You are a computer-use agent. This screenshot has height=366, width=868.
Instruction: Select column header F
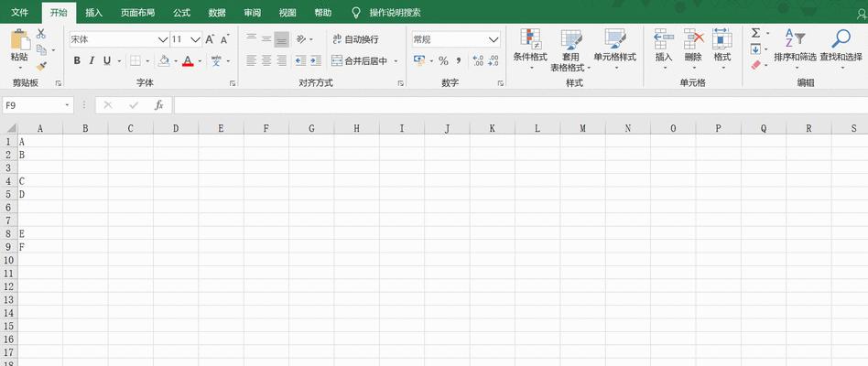266,128
